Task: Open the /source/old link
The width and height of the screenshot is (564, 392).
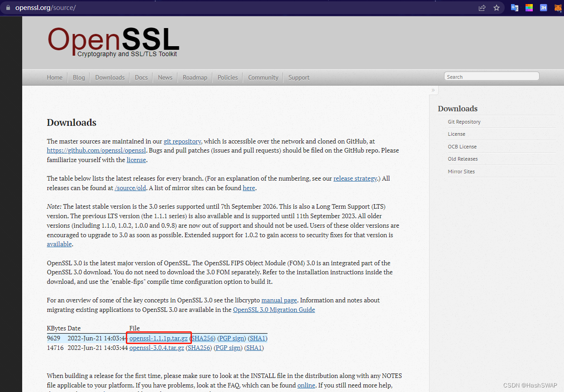Action: (x=130, y=188)
